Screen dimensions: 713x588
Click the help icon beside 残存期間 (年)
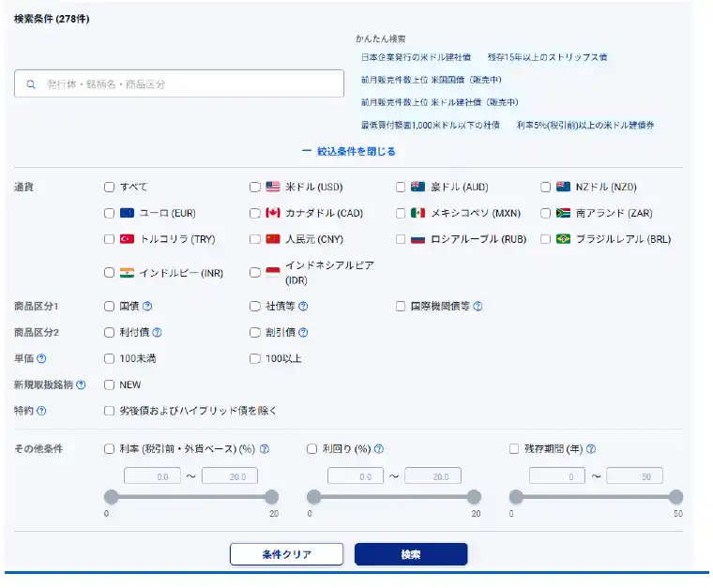tap(591, 449)
